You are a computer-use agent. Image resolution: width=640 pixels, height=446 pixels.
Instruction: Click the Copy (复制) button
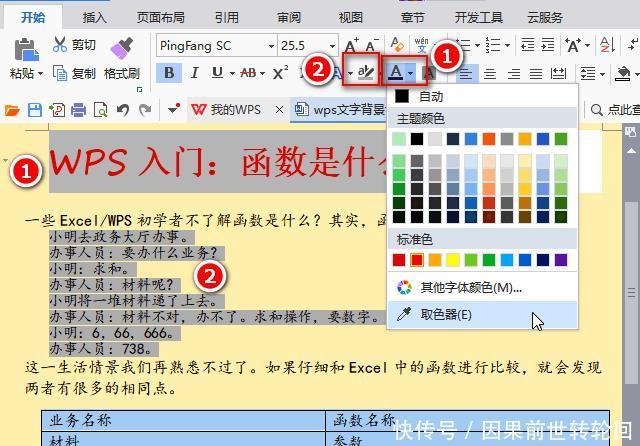(x=74, y=73)
